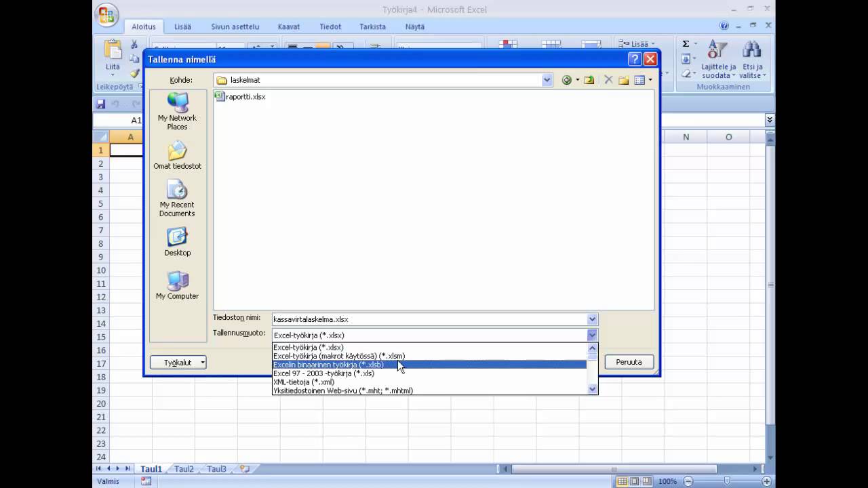This screenshot has height=488, width=868.
Task: Collapse the Tallennusmuoto dropdown arrow
Action: pos(592,335)
